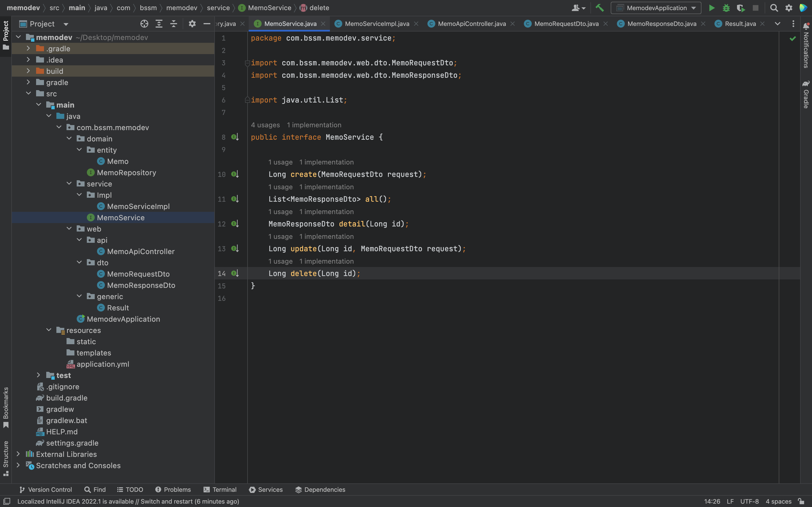812x507 pixels.
Task: Hide the Project tool window minus icon
Action: click(x=207, y=24)
